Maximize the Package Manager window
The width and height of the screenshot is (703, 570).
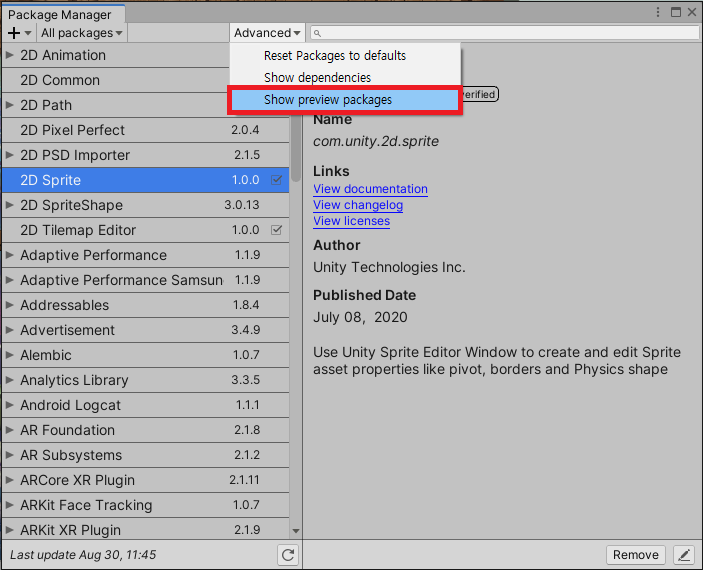[x=676, y=12]
